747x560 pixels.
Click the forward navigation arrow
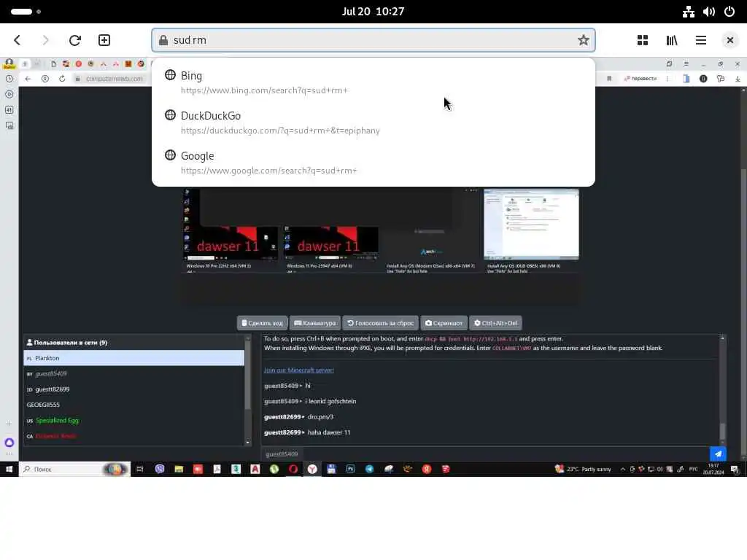[45, 40]
